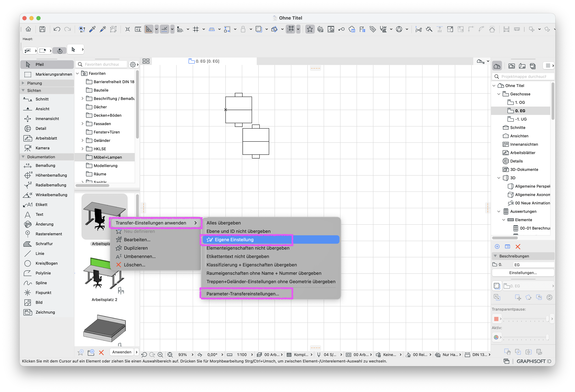Image resolution: width=575 pixels, height=392 pixels.
Task: Open Parameter-Transfereinstellungen... entry
Action: click(x=271, y=294)
